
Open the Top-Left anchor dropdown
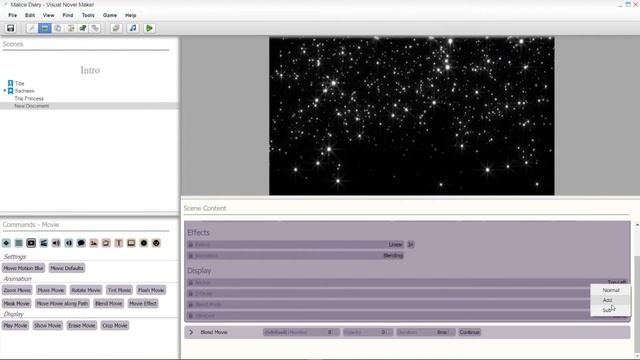click(617, 282)
